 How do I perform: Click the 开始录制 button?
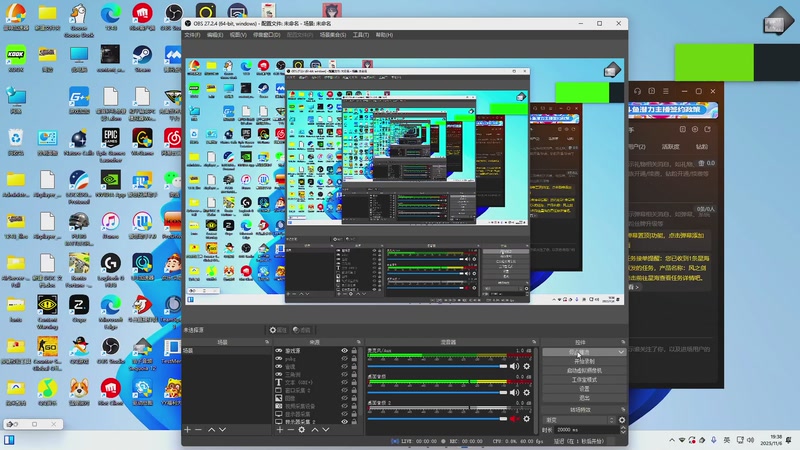coord(584,361)
